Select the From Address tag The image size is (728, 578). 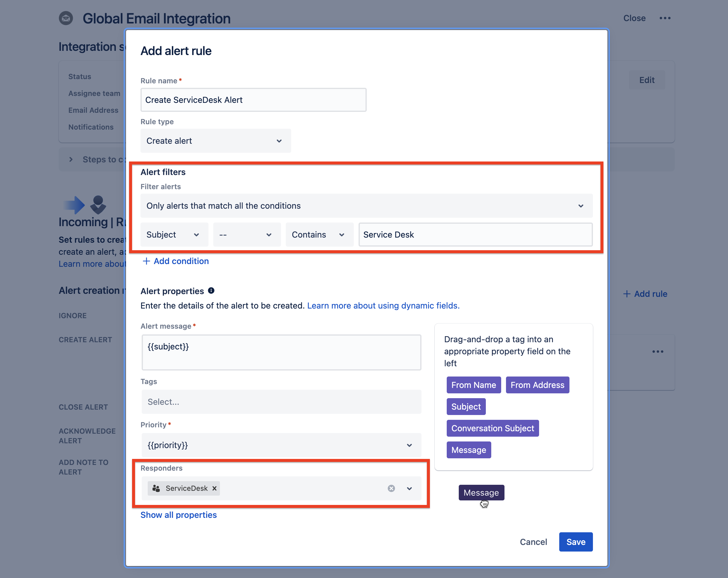point(538,385)
